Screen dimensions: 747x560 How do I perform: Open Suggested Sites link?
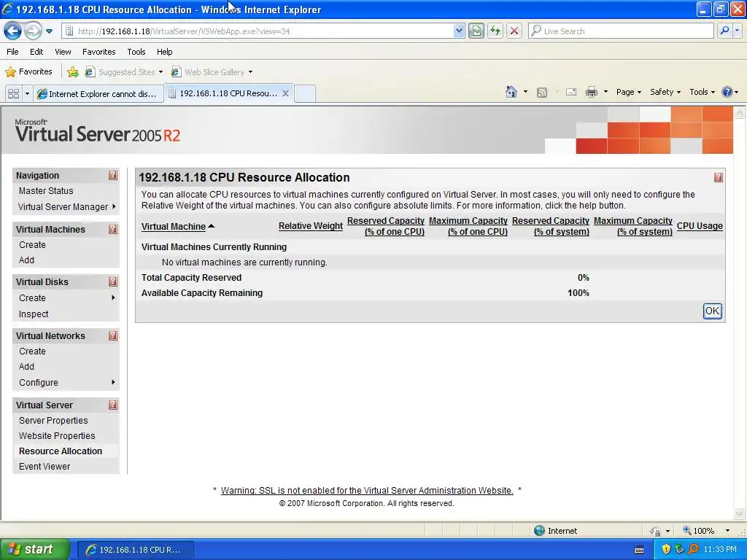(x=123, y=72)
